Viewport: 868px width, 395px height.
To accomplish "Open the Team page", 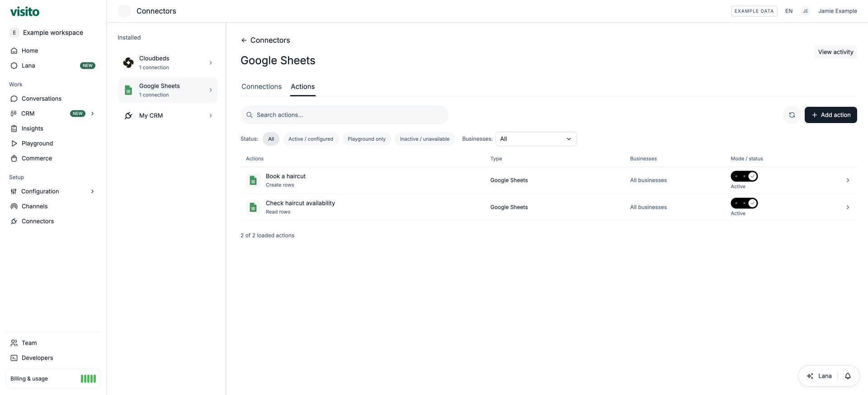I will point(53,343).
